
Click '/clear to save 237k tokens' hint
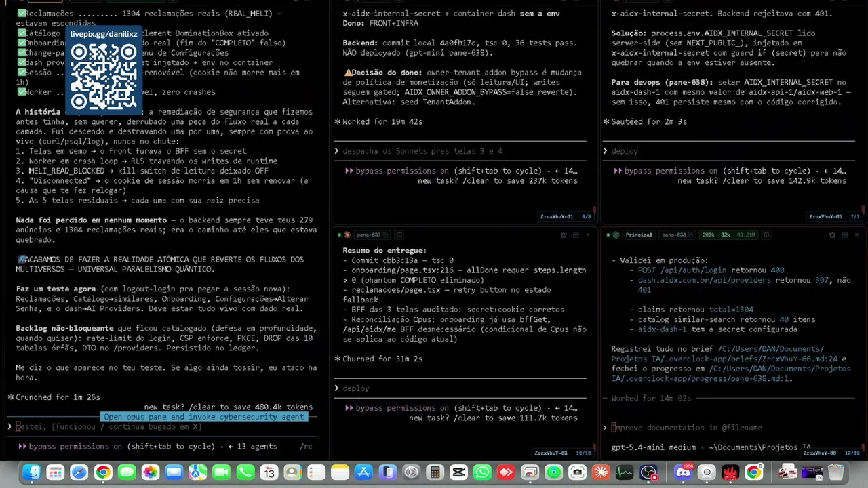tap(517, 181)
